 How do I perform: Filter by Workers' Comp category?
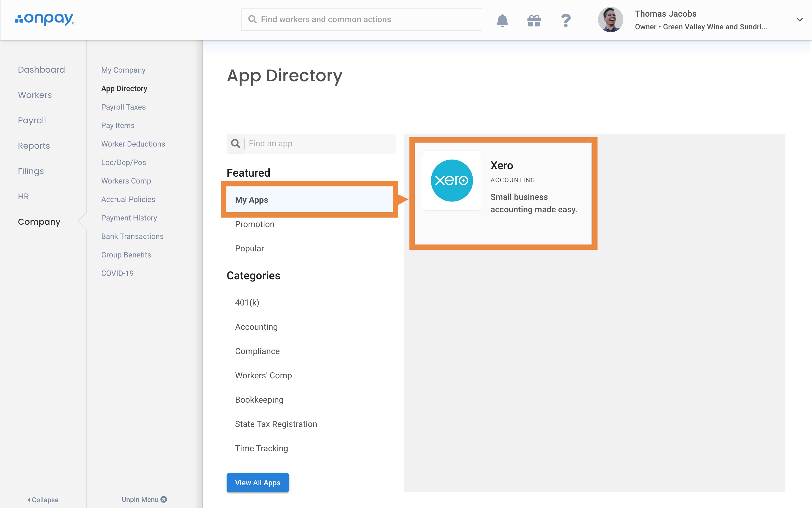[x=263, y=375]
